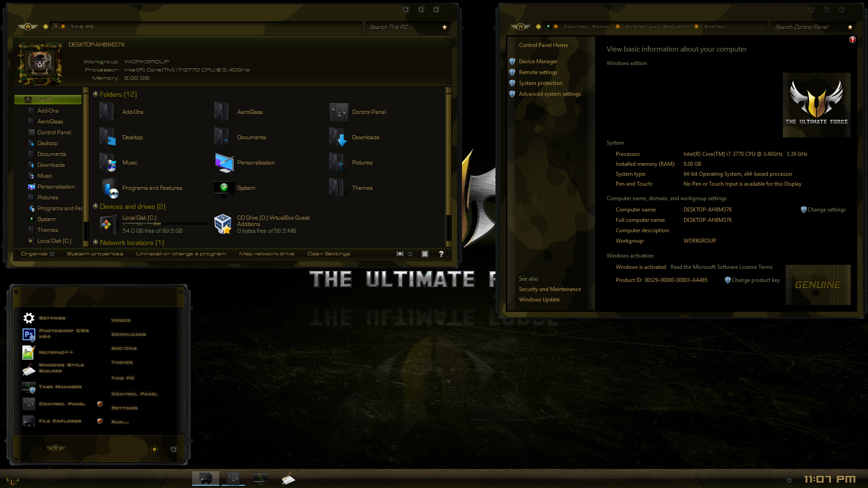Open the Desktop folder icon

coord(108,137)
